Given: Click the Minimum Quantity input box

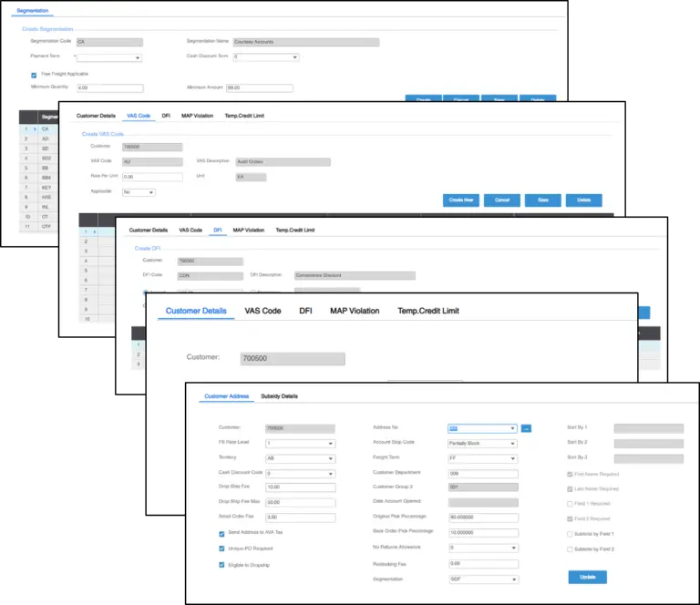Looking at the screenshot, I should tap(110, 88).
